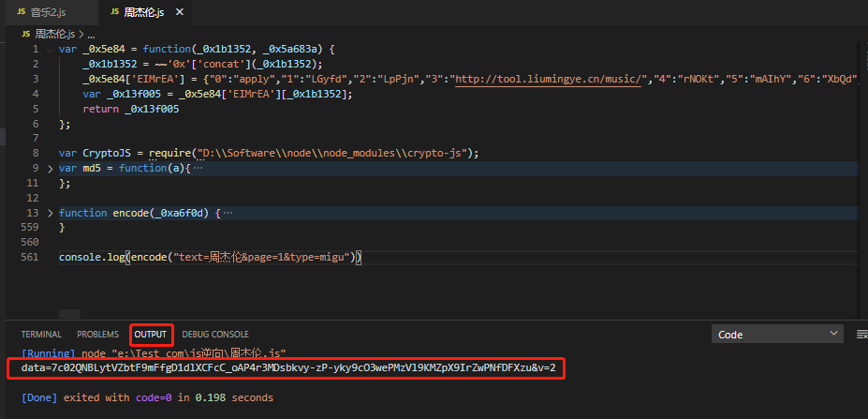Click the clear output list icon
Viewport: 868px width, 419px height.
click(x=861, y=334)
